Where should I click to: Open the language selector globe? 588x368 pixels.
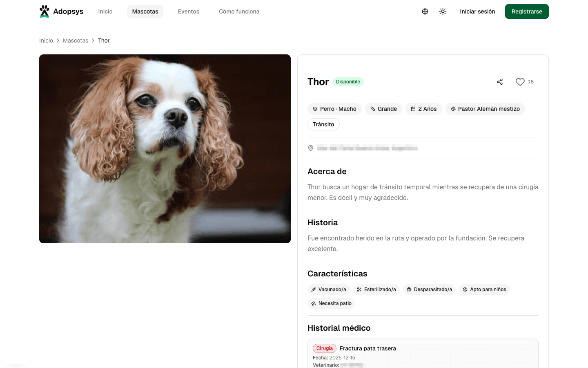pos(425,11)
